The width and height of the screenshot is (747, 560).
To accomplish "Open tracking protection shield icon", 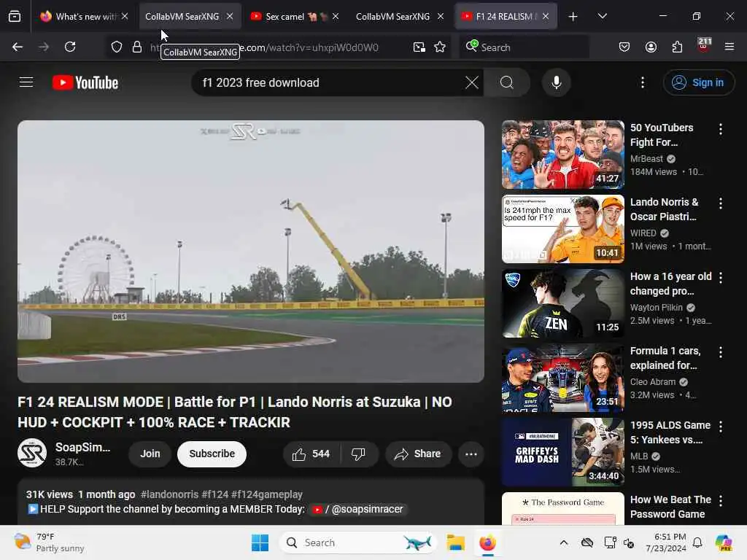I will point(117,47).
